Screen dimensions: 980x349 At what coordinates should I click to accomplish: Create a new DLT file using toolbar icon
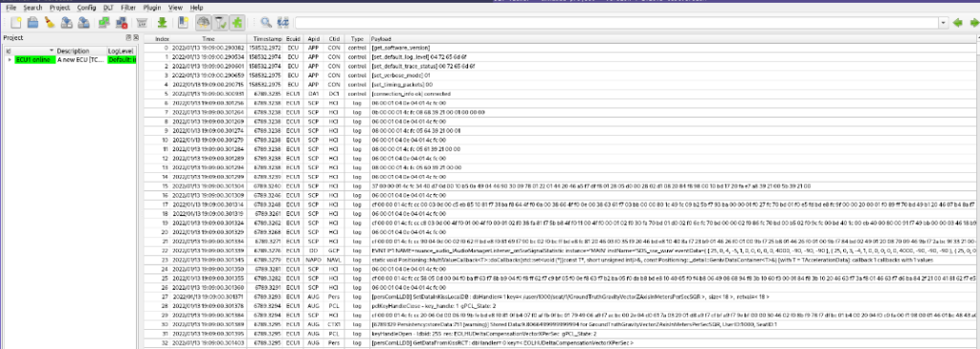16,23
